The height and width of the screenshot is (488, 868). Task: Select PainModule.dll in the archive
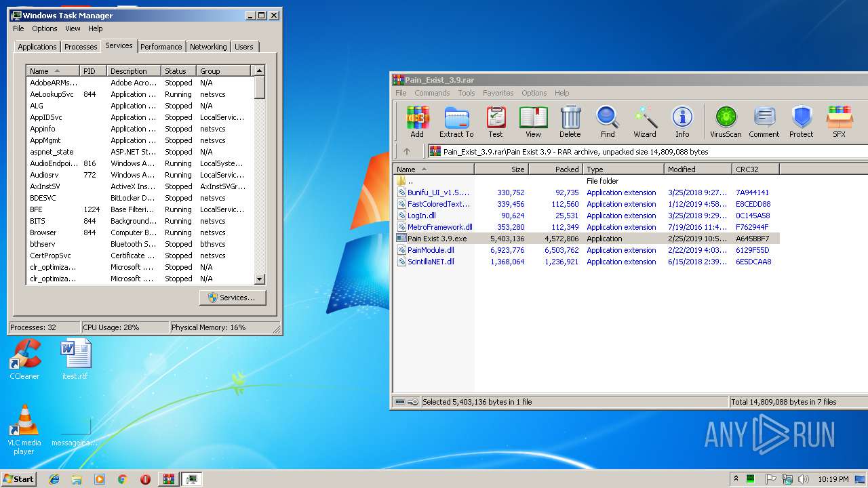[x=587, y=250]
